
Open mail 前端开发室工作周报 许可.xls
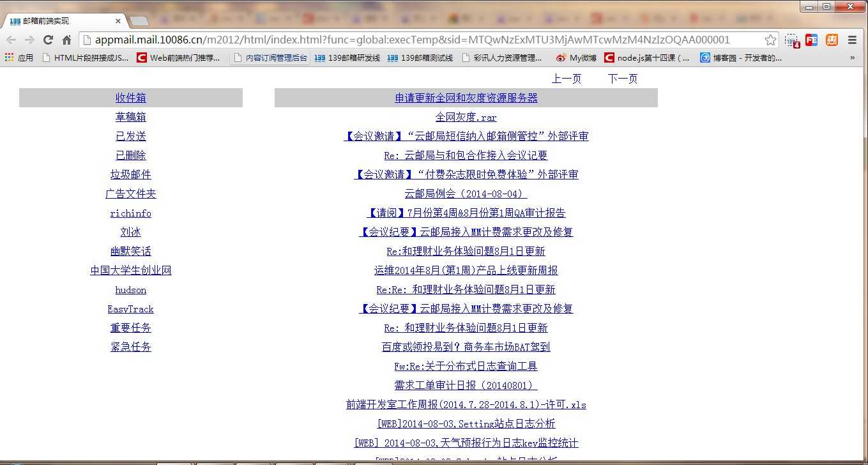coord(466,404)
